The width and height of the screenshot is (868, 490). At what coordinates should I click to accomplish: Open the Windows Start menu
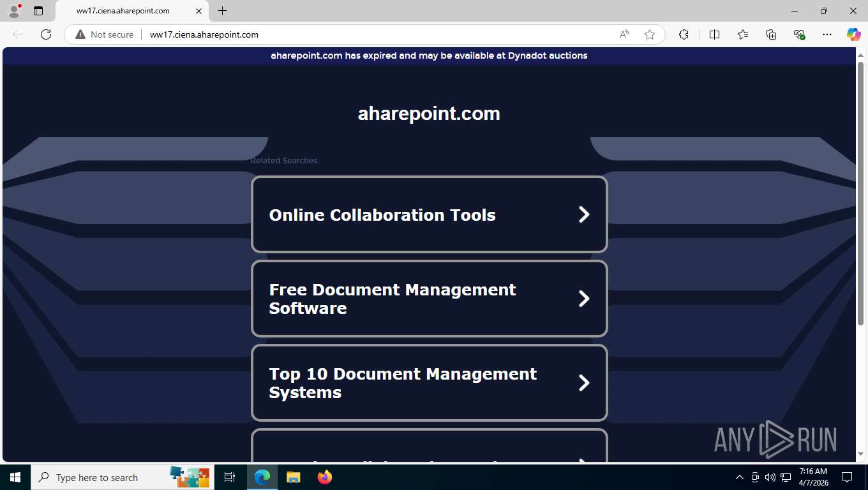pyautogui.click(x=15, y=477)
